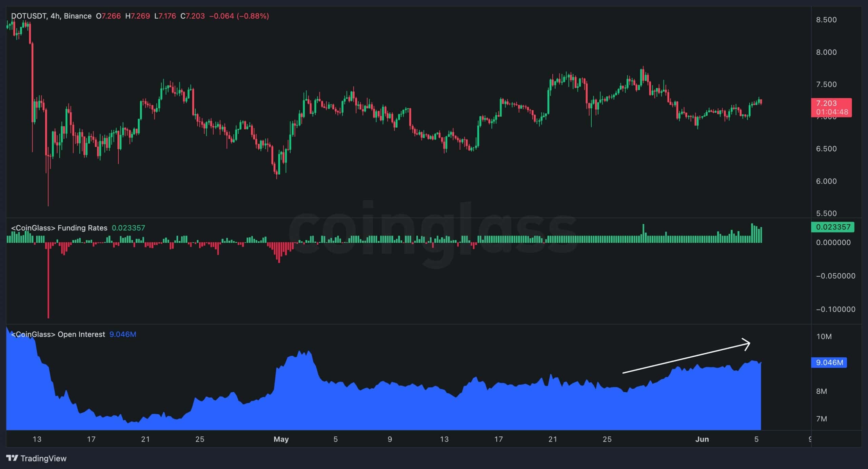
Task: Click the Binance exchange label in chart legend
Action: tap(77, 16)
